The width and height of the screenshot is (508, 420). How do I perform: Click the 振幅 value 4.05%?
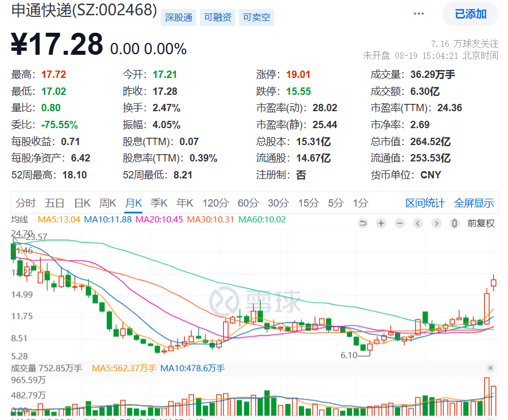167,125
